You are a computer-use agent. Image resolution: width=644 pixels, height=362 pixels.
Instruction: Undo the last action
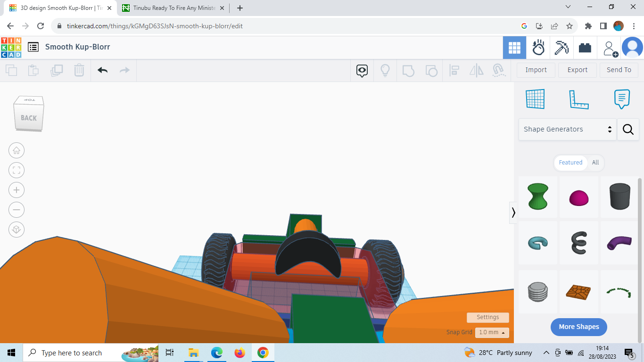[102, 70]
